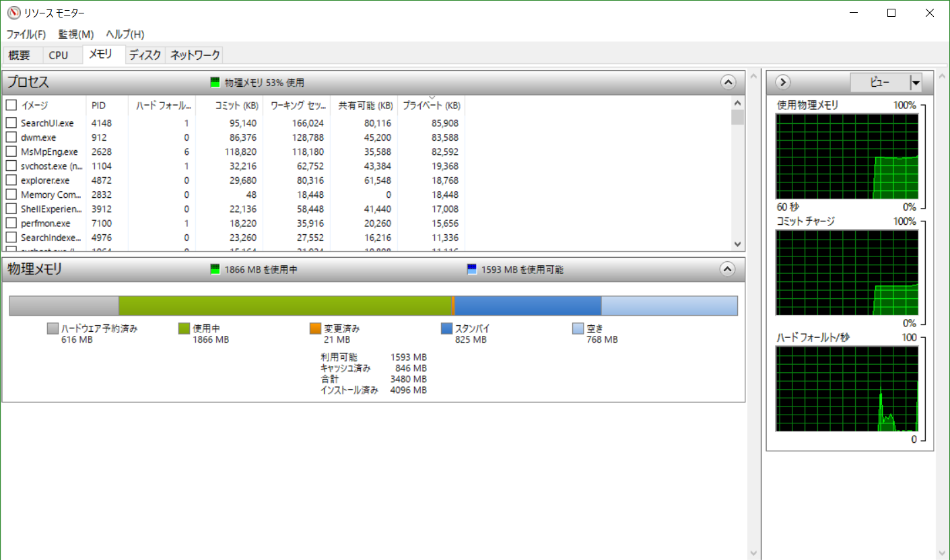The image size is (950, 560).
Task: Click the gray ハードウェア予約済み legend swatch
Action: 53,328
